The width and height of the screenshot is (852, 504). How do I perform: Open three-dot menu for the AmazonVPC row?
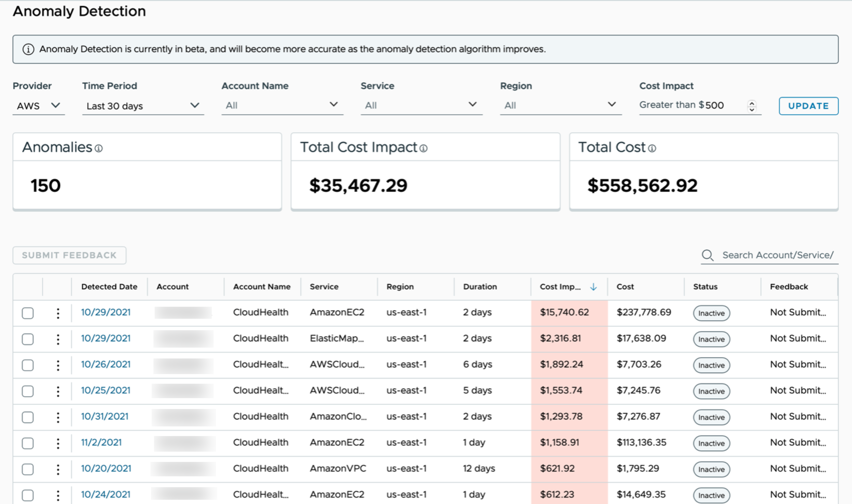tap(58, 469)
